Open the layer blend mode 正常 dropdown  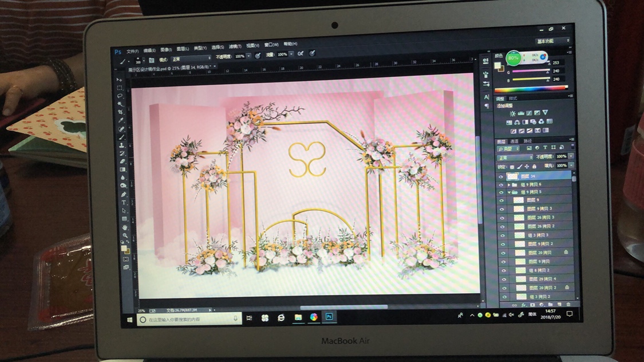tap(515, 158)
